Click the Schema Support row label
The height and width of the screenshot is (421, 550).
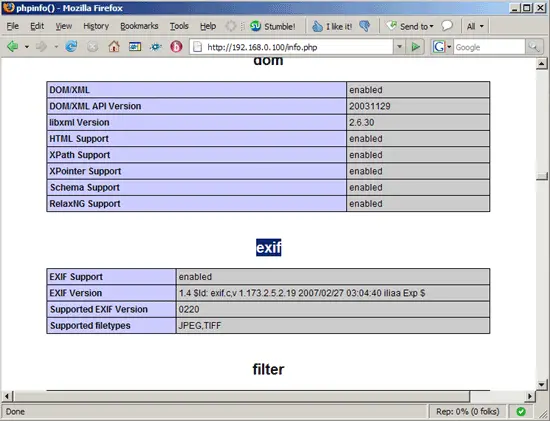[85, 187]
